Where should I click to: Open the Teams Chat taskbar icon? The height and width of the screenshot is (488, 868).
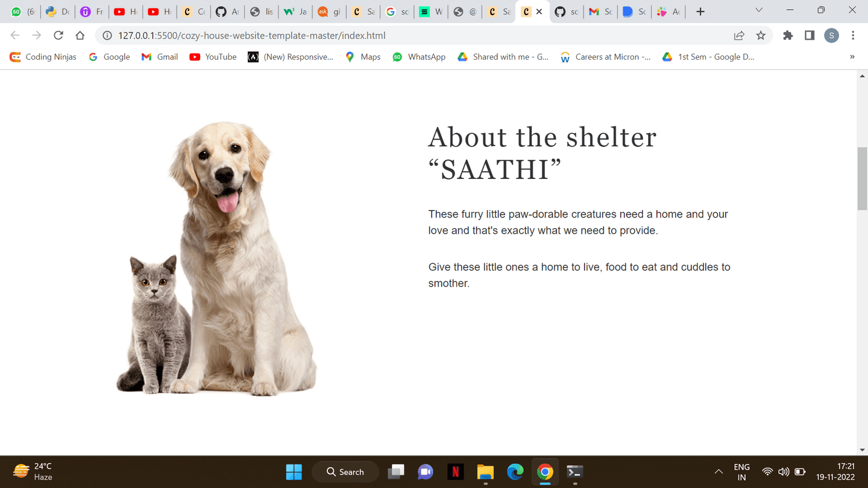[x=426, y=472]
